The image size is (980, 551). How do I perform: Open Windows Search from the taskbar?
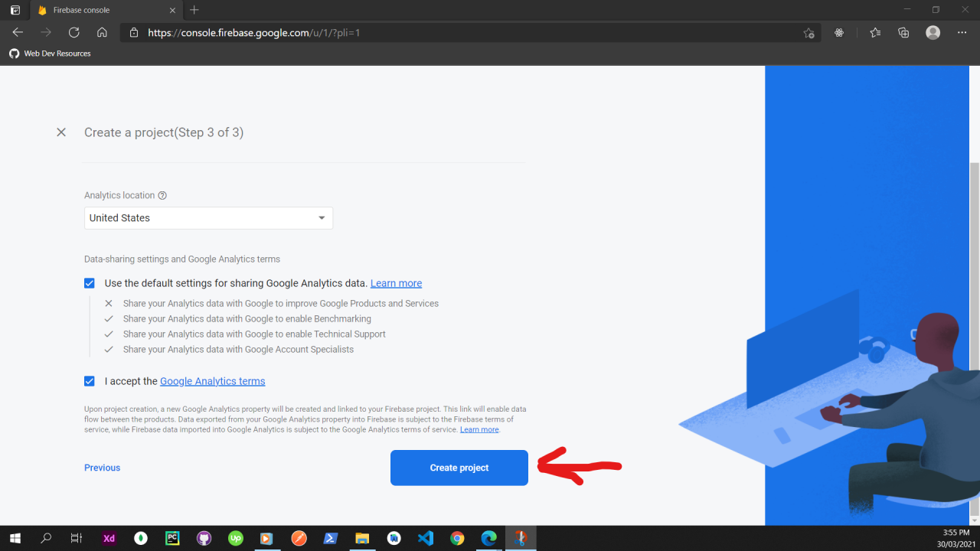coord(46,538)
